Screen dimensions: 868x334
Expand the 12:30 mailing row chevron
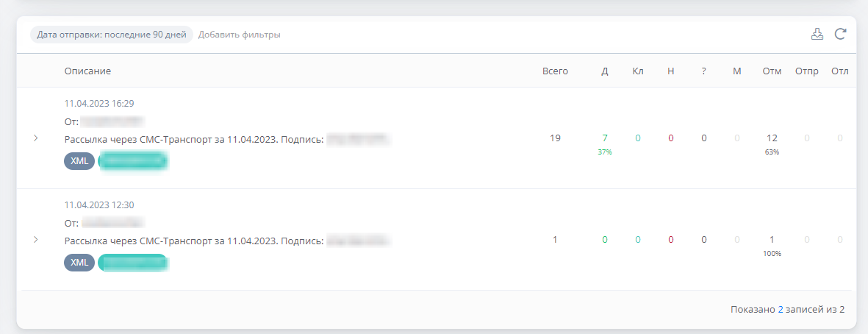35,239
